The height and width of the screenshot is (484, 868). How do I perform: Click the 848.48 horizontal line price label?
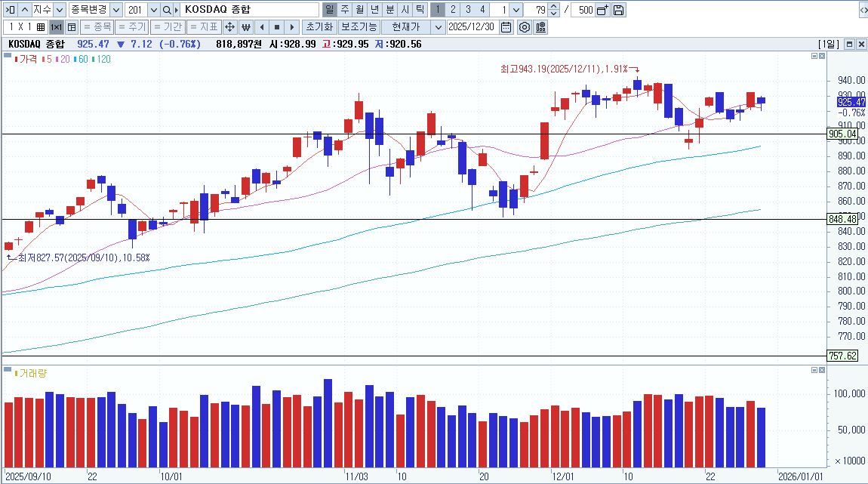point(842,219)
